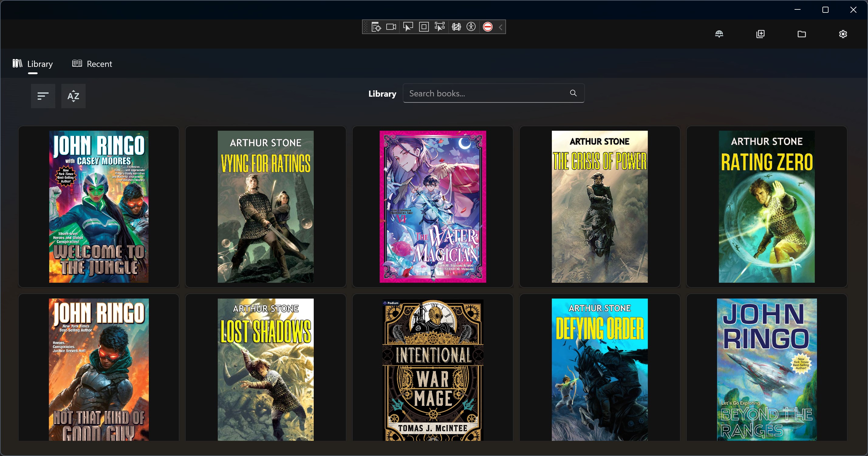Click the magnifier search icon
The height and width of the screenshot is (456, 868).
coord(573,93)
